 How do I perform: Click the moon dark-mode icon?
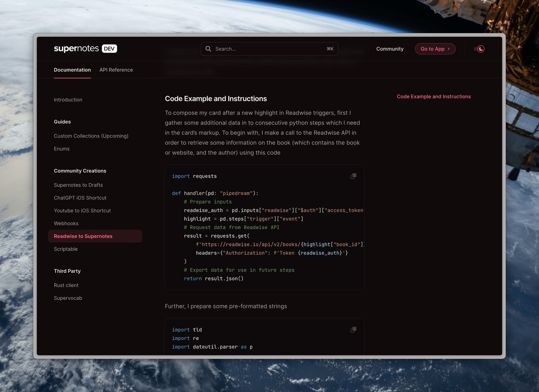pos(481,49)
